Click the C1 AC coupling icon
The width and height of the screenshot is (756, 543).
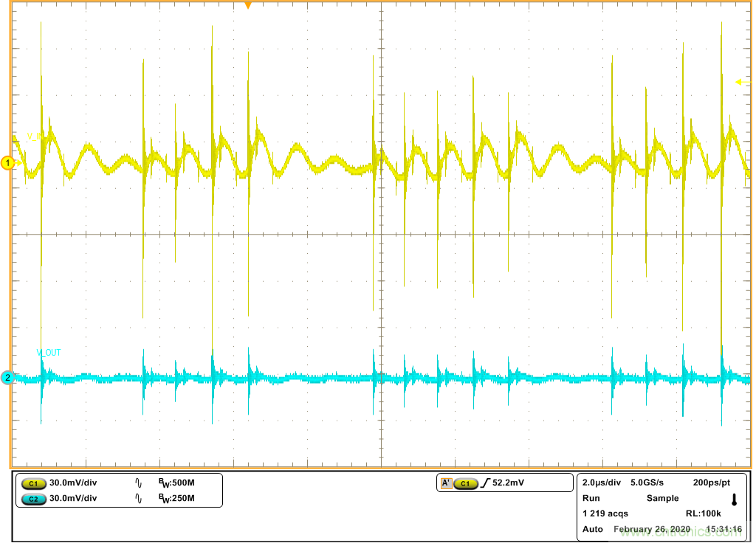tap(139, 483)
